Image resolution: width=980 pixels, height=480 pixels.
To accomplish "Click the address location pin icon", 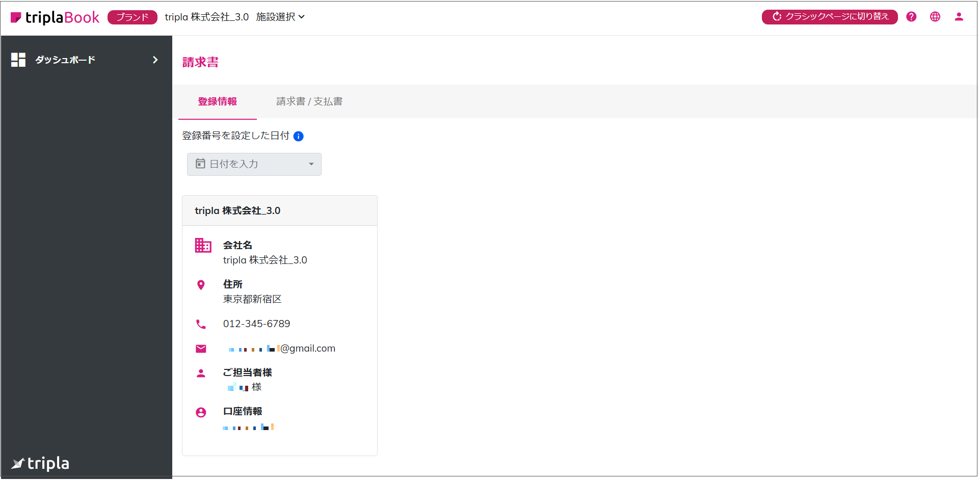I will [201, 285].
